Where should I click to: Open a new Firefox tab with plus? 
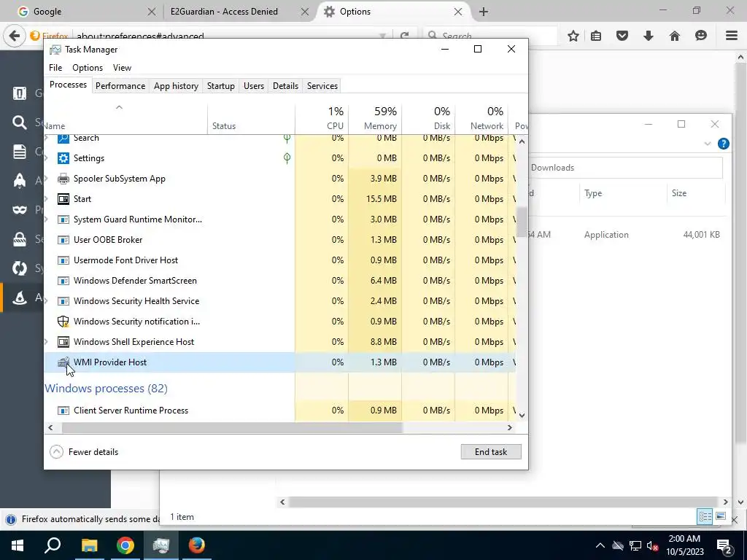484,12
